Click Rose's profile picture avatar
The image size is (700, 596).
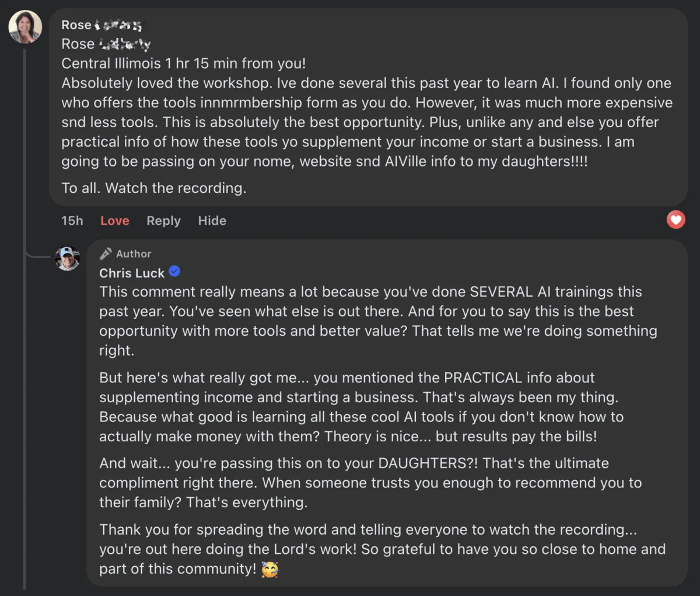(25, 27)
